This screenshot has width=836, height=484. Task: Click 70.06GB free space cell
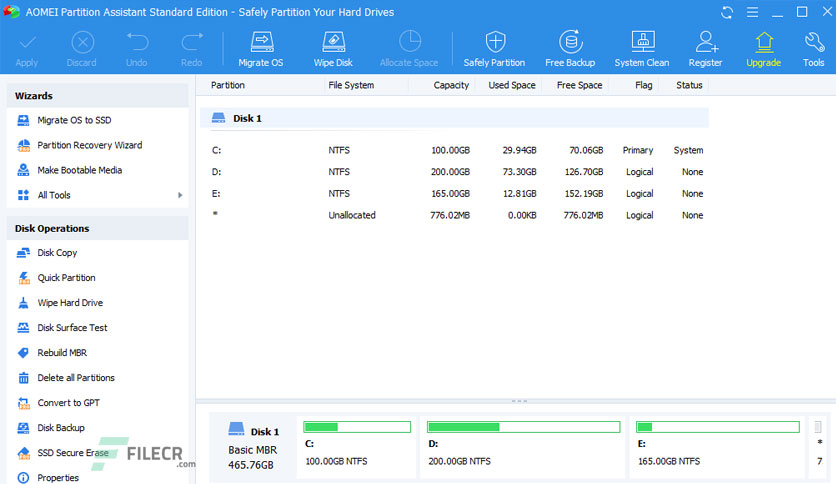coord(586,150)
